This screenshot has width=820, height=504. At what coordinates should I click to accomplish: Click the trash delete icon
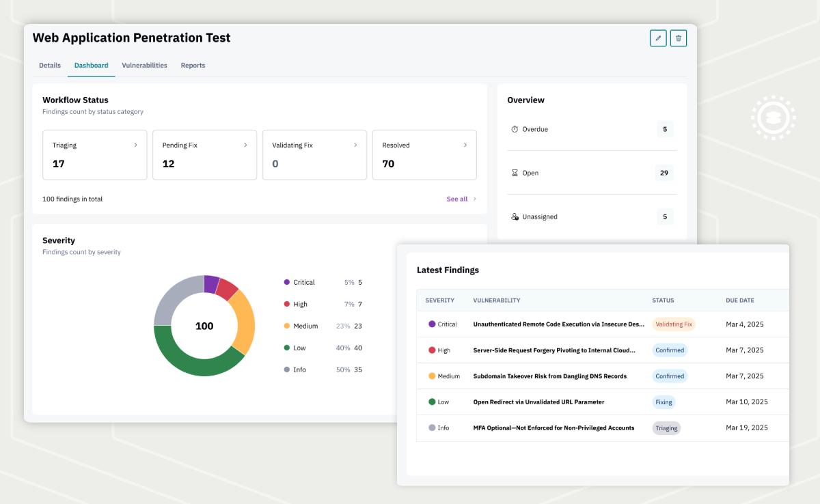coord(679,38)
